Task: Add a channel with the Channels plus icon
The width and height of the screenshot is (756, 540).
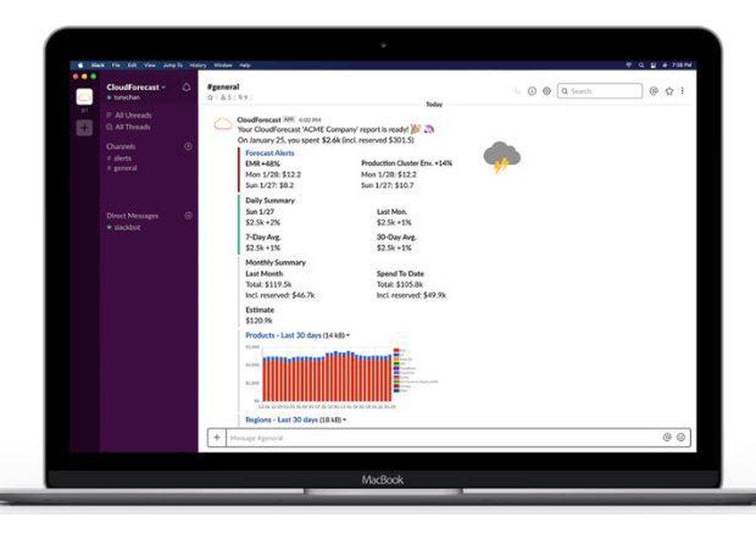Action: (x=188, y=146)
